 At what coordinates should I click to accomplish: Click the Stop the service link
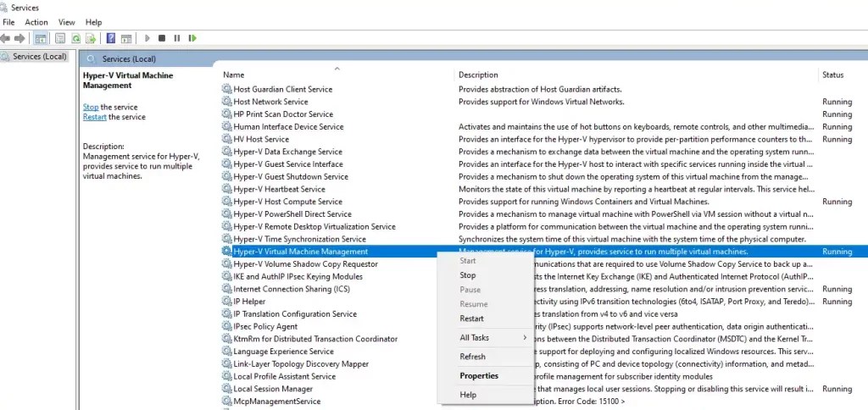click(91, 107)
